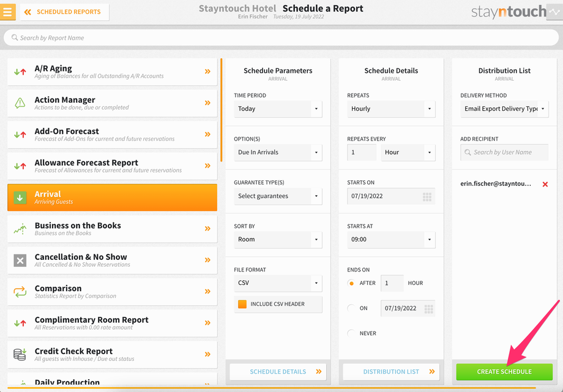Click the Add-On Forecast arrows icon

[x=20, y=135]
